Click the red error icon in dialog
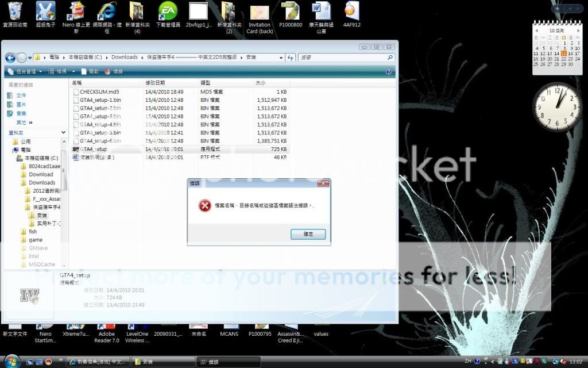 point(204,205)
